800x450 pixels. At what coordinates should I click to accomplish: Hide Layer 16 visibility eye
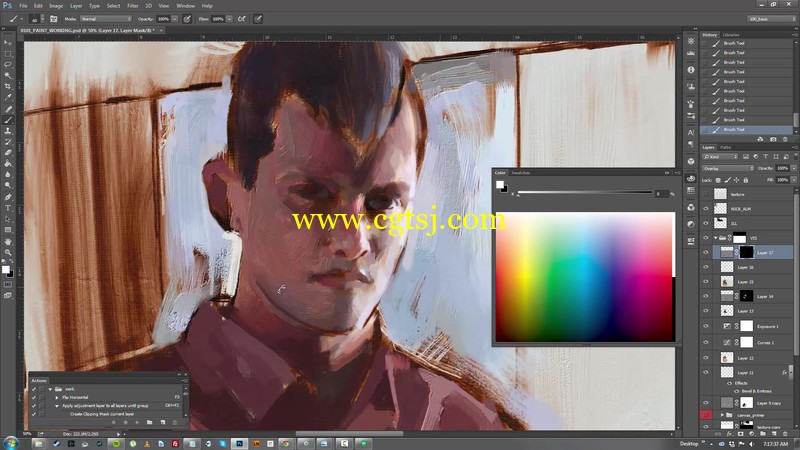(706, 267)
